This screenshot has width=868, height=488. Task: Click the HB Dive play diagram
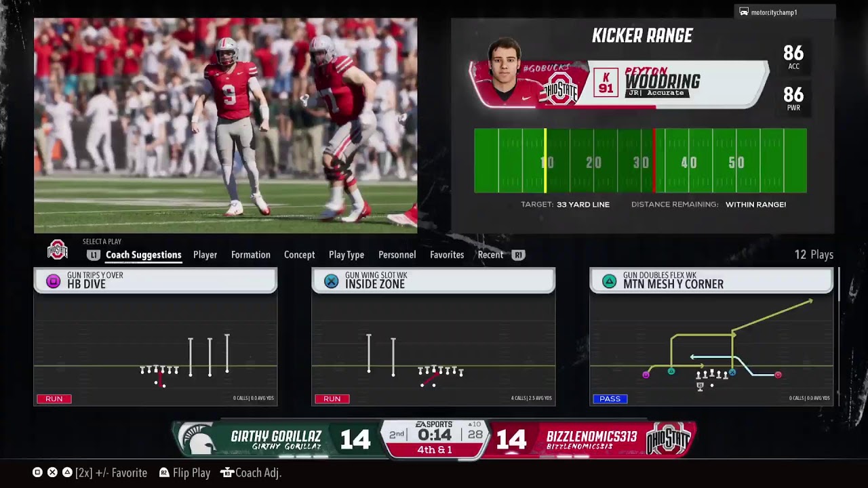[155, 350]
